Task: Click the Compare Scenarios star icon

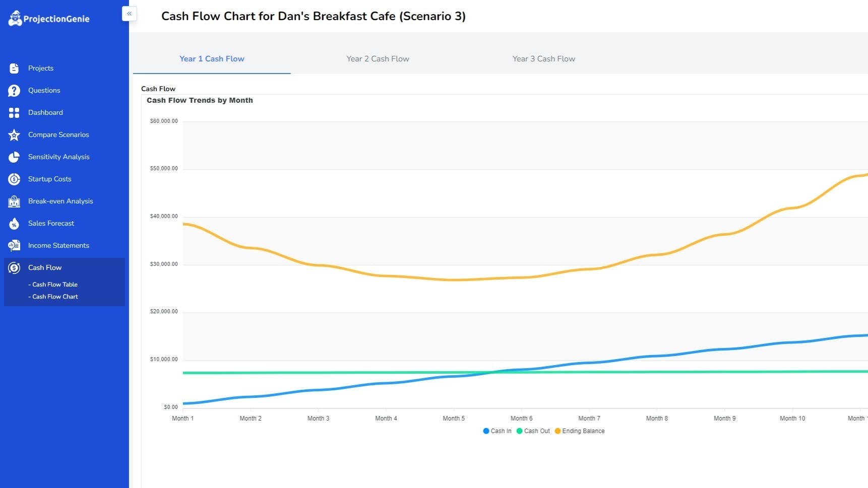Action: pos(14,135)
